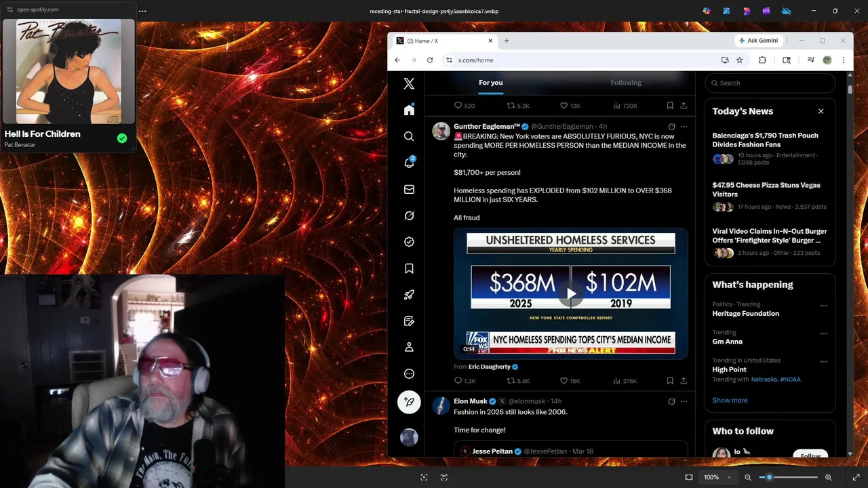The width and height of the screenshot is (868, 488).
Task: Open X Home from the sidebar
Action: (x=409, y=110)
